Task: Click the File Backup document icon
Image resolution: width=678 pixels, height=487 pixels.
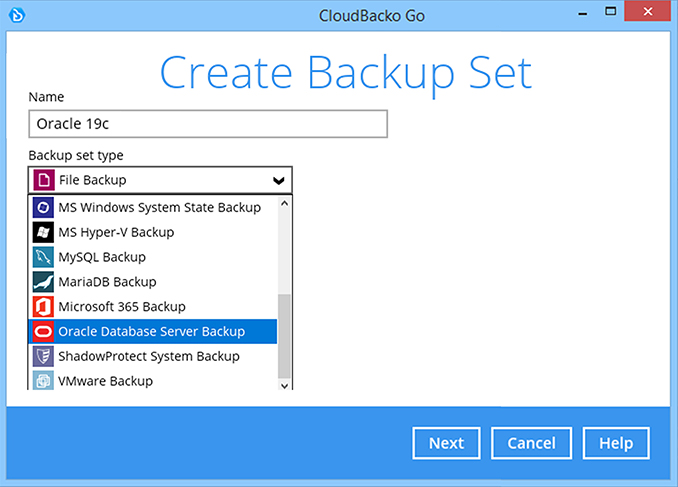Action: point(44,180)
